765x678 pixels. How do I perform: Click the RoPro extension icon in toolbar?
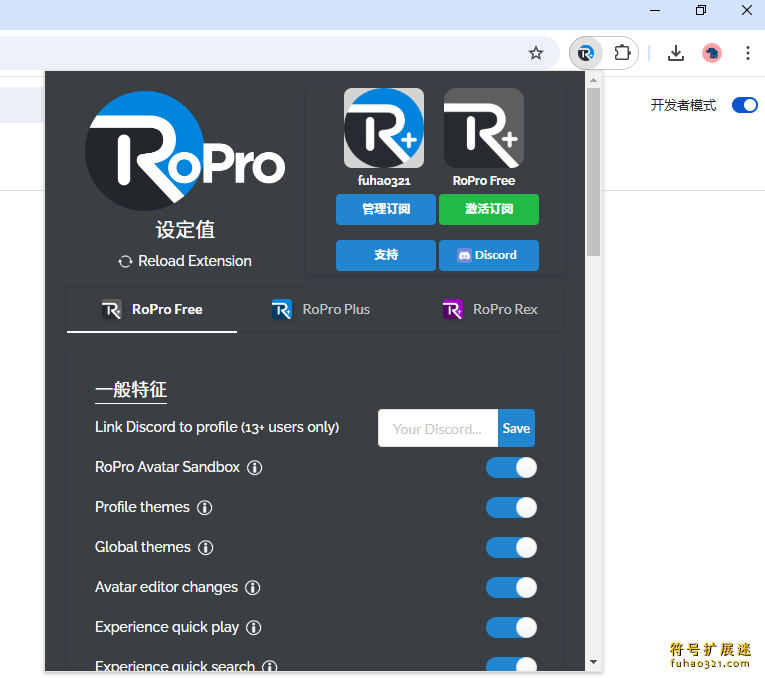(x=585, y=53)
